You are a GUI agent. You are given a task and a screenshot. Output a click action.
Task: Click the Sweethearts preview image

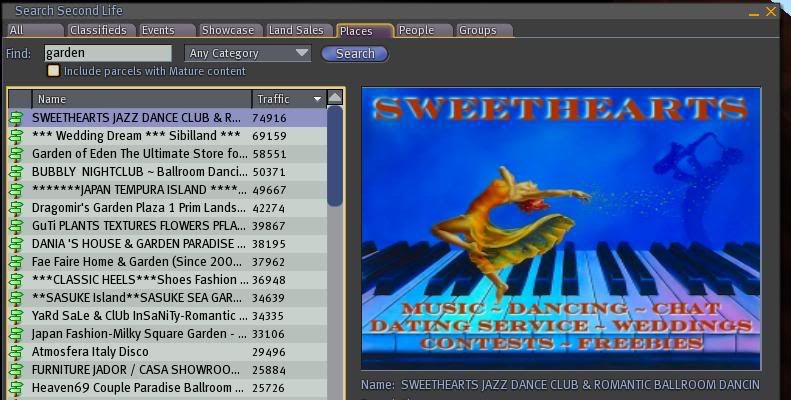560,228
